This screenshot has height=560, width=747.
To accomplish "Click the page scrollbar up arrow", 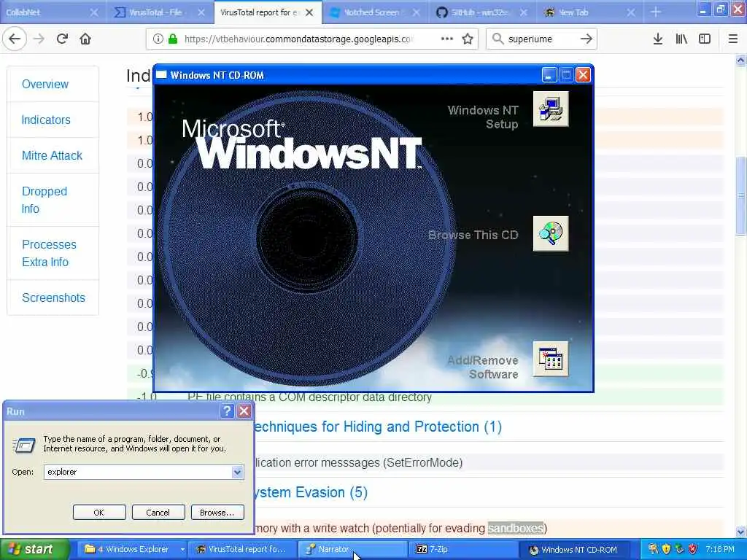I will click(741, 60).
